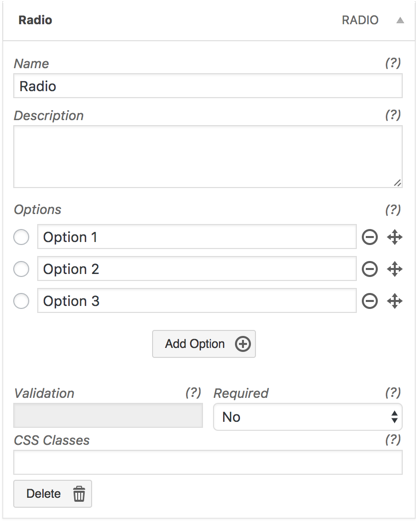Click the minus icon beside Option 2
The image size is (419, 522).
(370, 269)
